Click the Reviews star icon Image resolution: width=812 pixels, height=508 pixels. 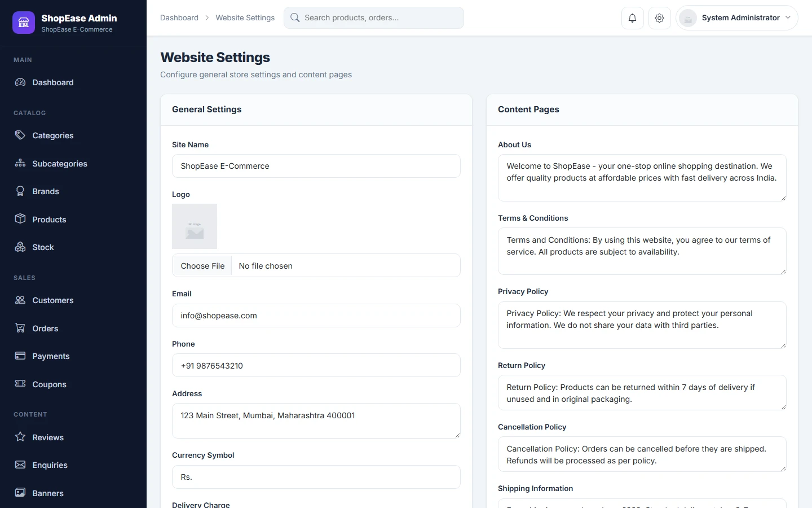pos(20,437)
